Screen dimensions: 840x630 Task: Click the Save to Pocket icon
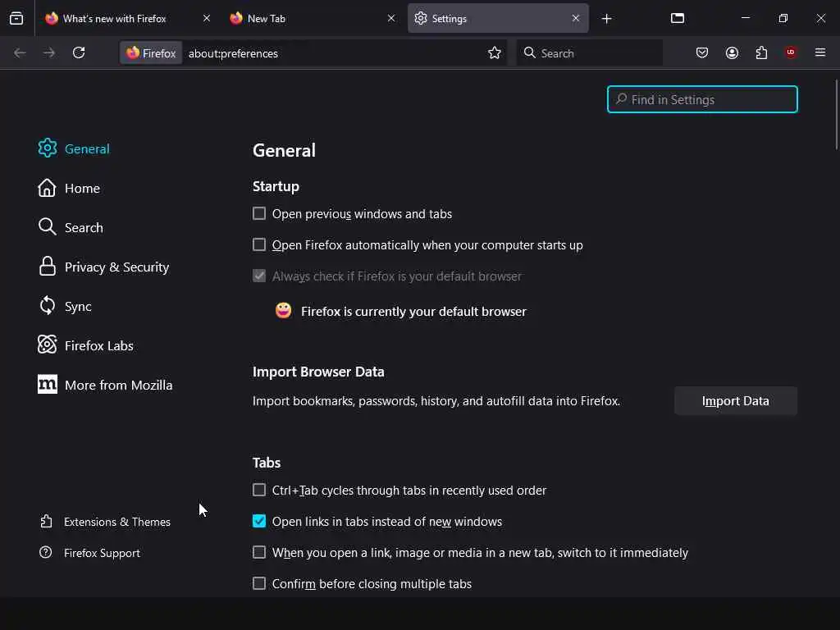point(702,52)
